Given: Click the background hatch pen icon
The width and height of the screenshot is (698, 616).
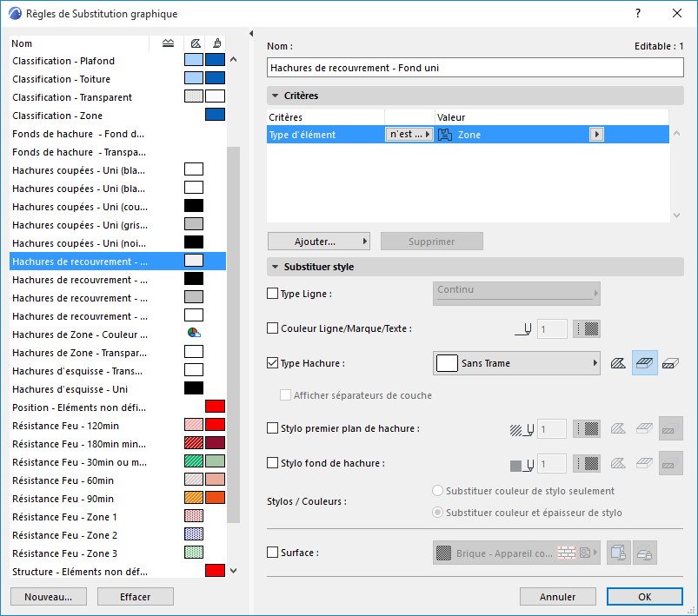Looking at the screenshot, I should pos(522,464).
